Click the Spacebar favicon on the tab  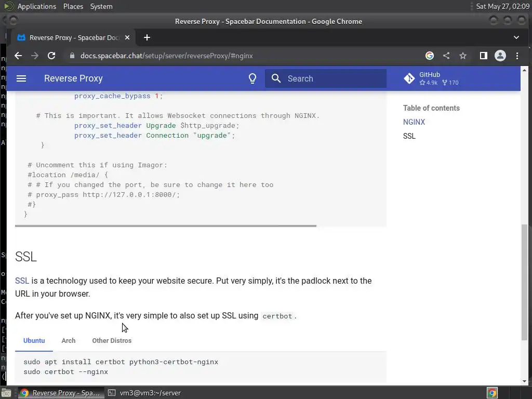click(x=21, y=37)
